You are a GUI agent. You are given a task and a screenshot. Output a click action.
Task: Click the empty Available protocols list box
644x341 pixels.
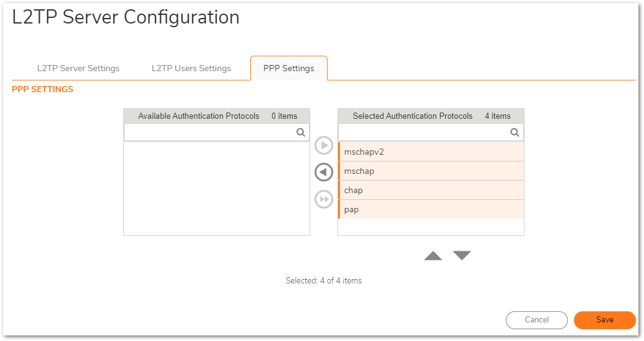(x=216, y=188)
